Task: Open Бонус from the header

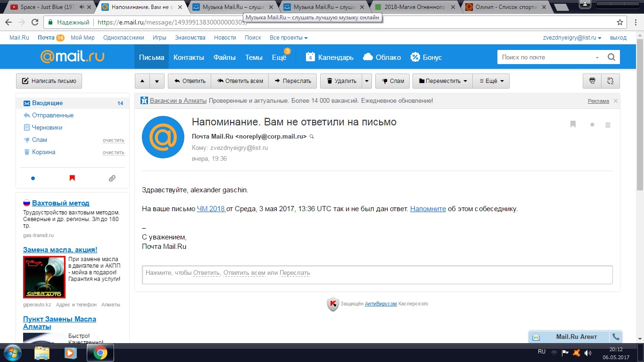Action: [x=426, y=57]
